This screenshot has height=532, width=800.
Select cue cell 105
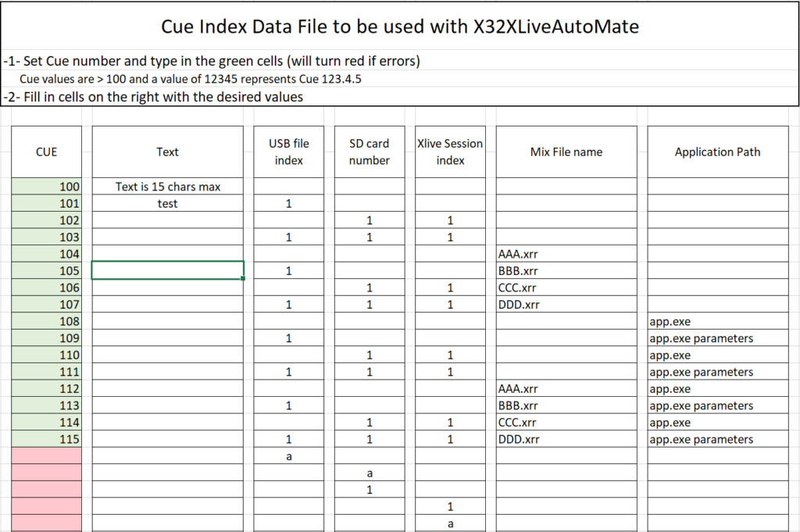click(x=46, y=270)
